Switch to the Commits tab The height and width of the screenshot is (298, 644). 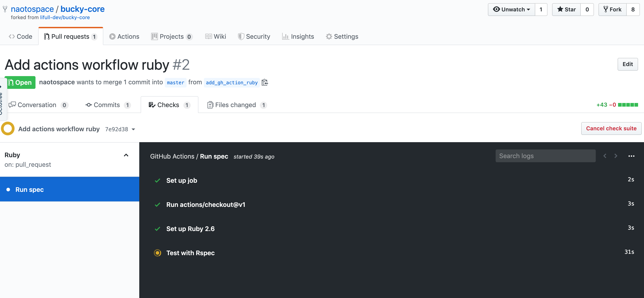point(108,105)
